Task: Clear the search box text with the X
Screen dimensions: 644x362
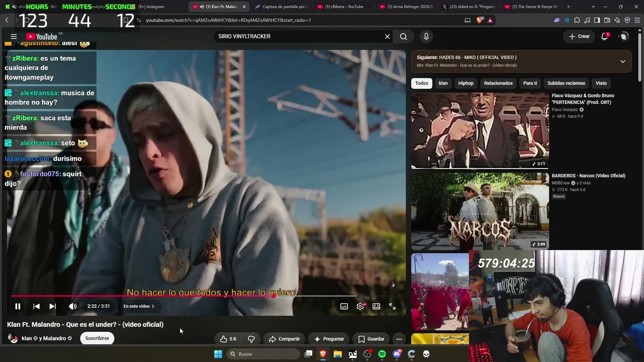Action: [x=387, y=37]
